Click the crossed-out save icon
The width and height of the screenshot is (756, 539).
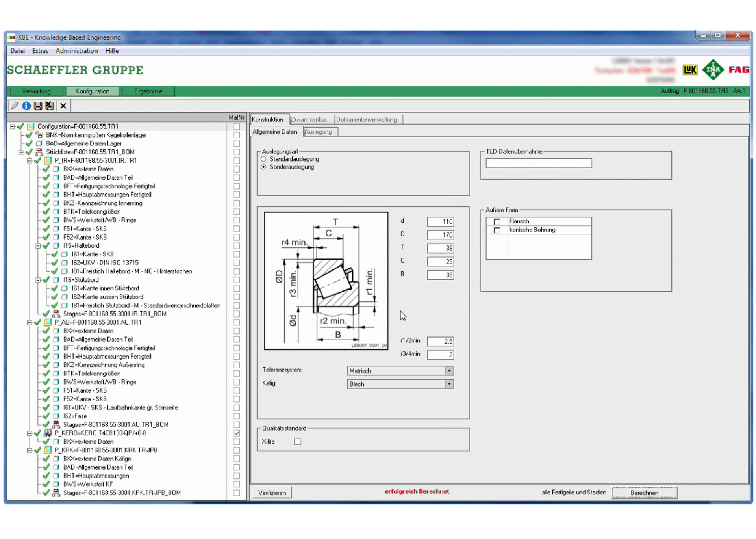[x=50, y=106]
